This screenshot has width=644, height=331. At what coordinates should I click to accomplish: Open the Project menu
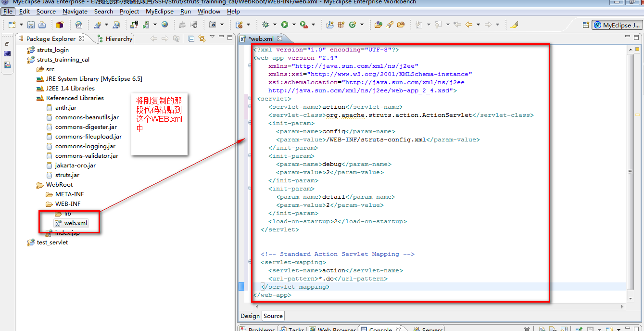(129, 11)
